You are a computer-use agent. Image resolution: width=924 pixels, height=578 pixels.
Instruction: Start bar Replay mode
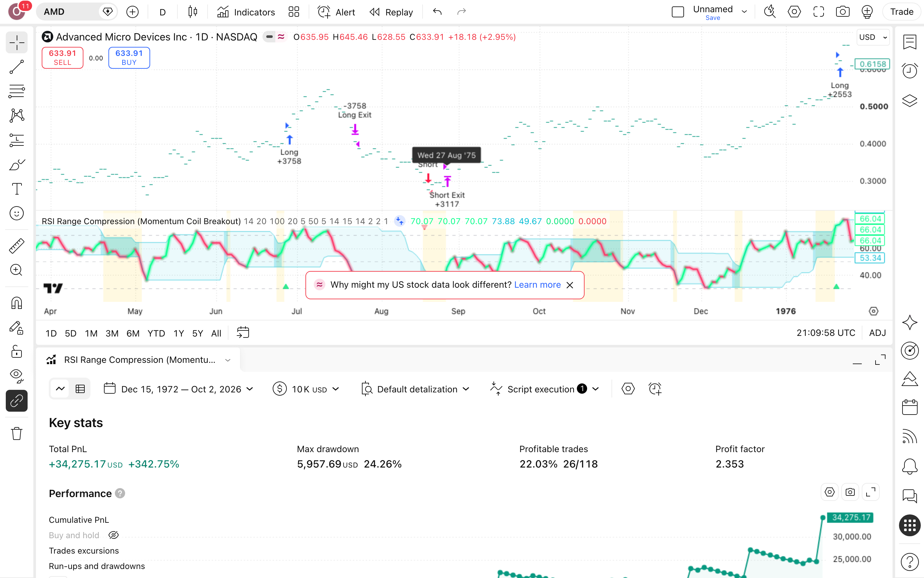coord(391,12)
